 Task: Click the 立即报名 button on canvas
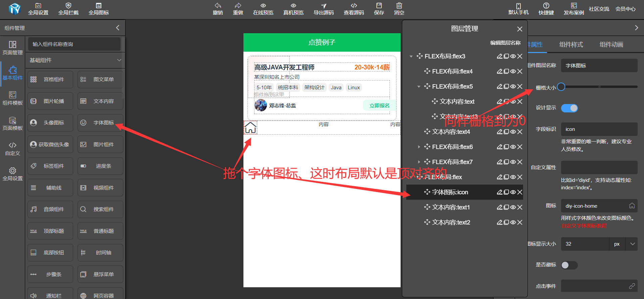(x=379, y=105)
